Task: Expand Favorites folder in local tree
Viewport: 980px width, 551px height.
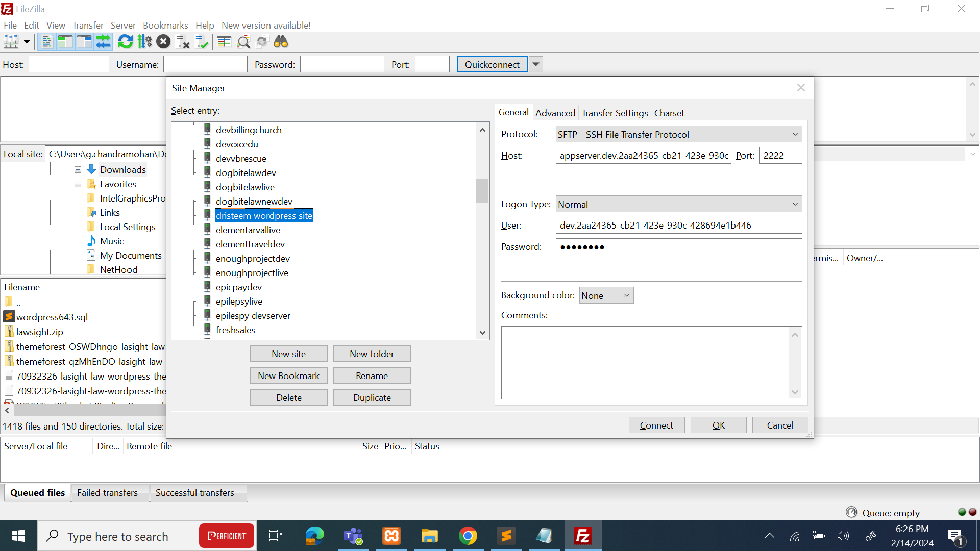Action: tap(78, 184)
